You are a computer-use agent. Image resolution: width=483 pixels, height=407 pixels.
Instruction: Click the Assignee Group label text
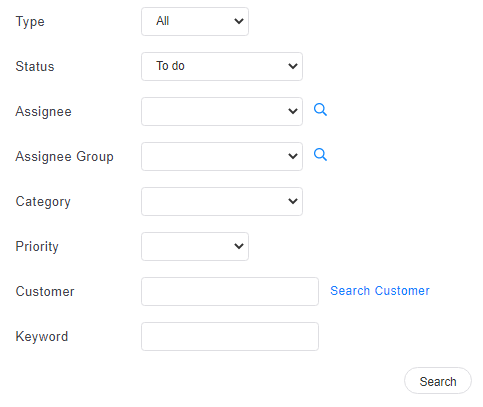click(x=64, y=157)
